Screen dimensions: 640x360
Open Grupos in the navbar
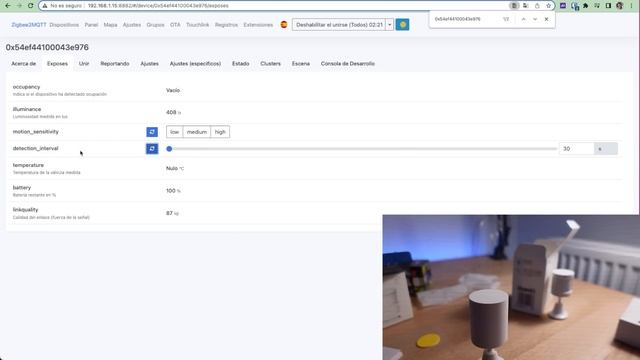(x=155, y=24)
